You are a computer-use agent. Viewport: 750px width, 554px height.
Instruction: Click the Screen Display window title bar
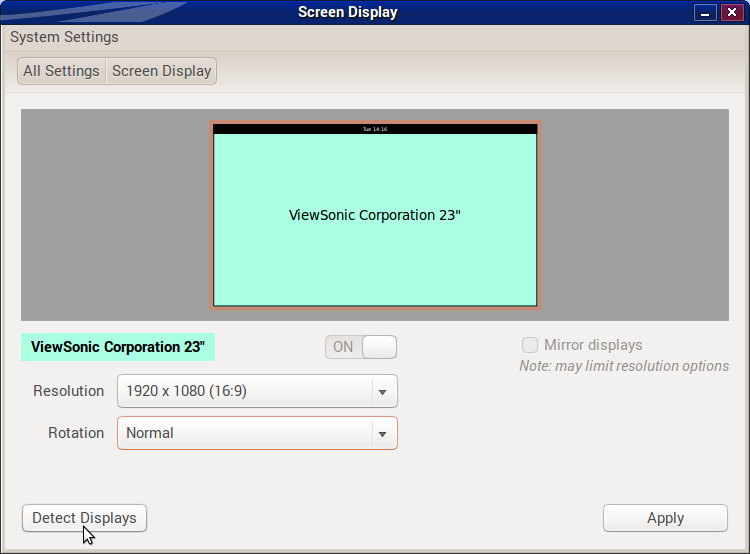pos(347,12)
